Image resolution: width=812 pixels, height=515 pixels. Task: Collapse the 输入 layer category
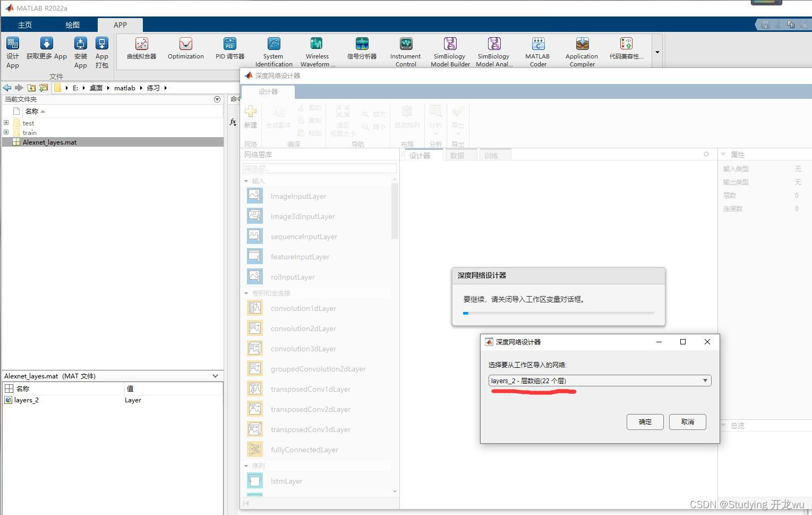pyautogui.click(x=246, y=181)
